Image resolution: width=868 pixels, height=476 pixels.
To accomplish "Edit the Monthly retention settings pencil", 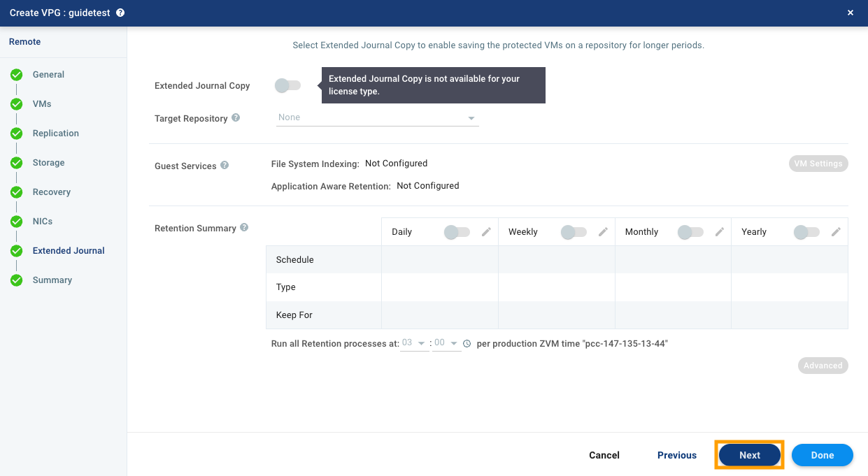I will coord(719,232).
